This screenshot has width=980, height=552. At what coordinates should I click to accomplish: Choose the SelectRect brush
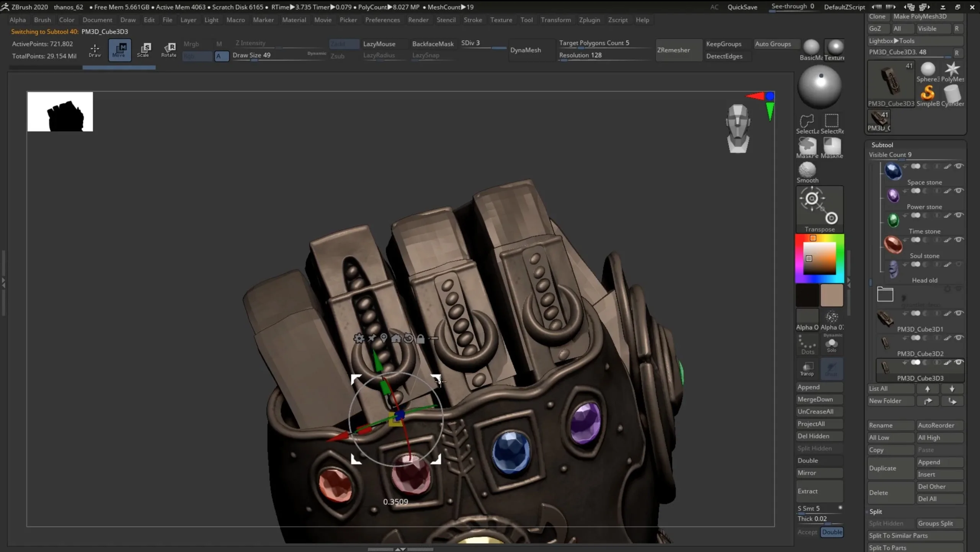pyautogui.click(x=831, y=124)
